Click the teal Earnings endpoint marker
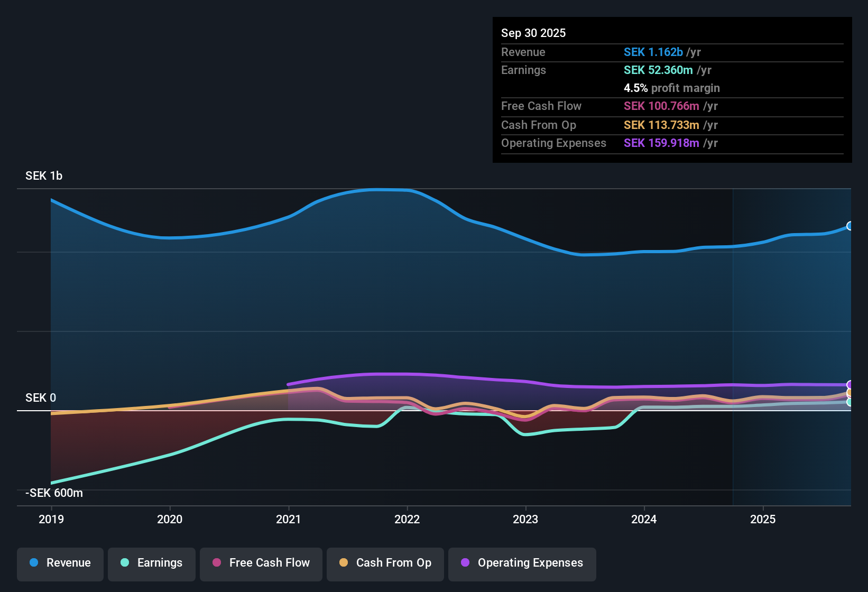The height and width of the screenshot is (592, 868). click(x=850, y=402)
